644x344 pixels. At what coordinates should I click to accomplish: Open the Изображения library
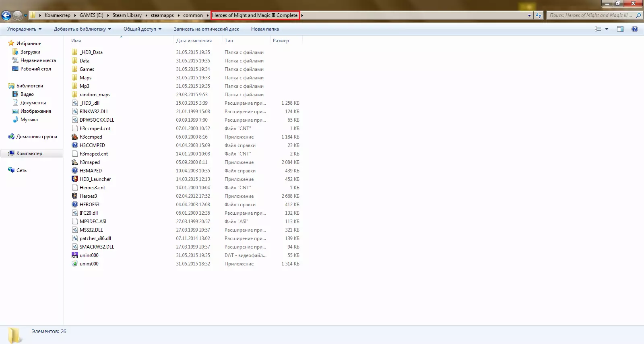pyautogui.click(x=36, y=111)
